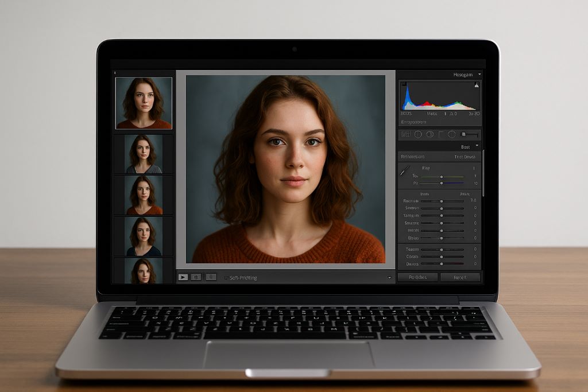Click the second circle tool in tool strip

pyautogui.click(x=430, y=134)
